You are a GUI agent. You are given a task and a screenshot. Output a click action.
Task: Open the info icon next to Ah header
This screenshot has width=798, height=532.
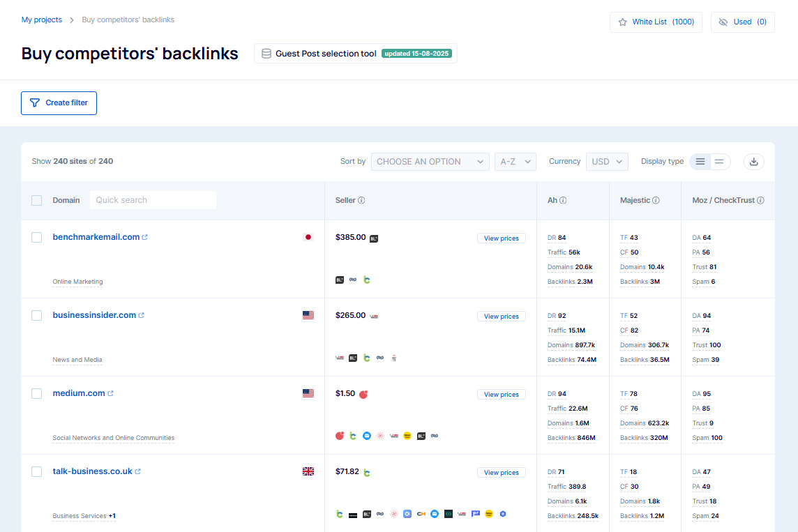(x=563, y=200)
